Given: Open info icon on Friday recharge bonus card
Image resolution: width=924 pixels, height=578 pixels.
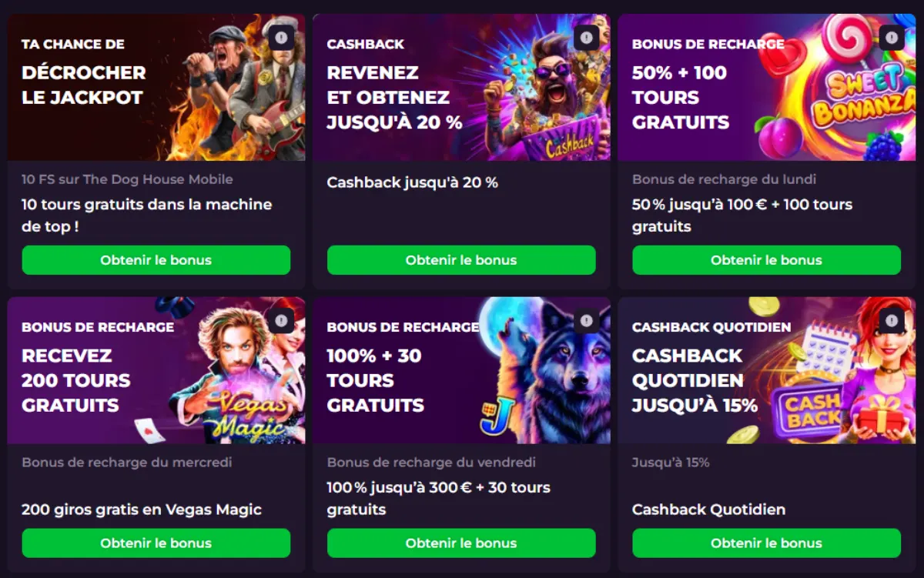Looking at the screenshot, I should 585,321.
